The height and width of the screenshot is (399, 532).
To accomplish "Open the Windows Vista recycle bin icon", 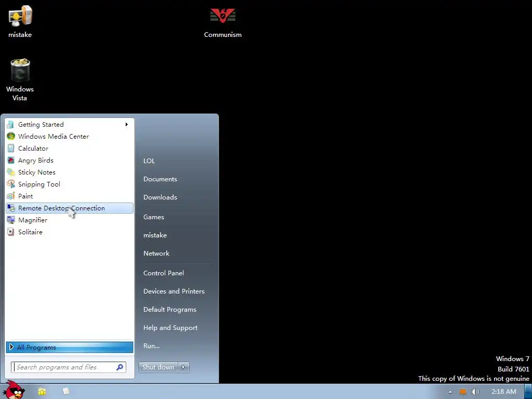I will [x=20, y=79].
